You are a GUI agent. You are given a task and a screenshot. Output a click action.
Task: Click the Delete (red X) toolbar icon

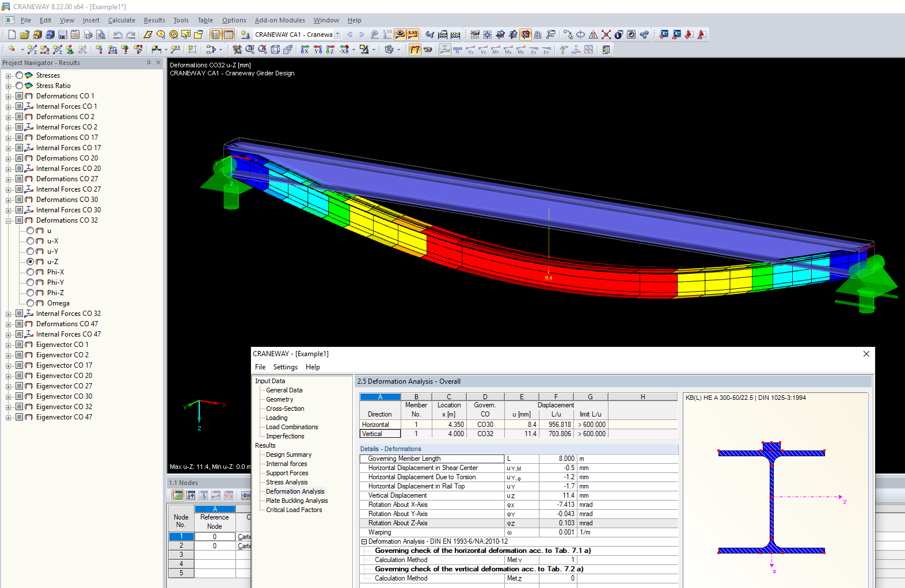(606, 35)
